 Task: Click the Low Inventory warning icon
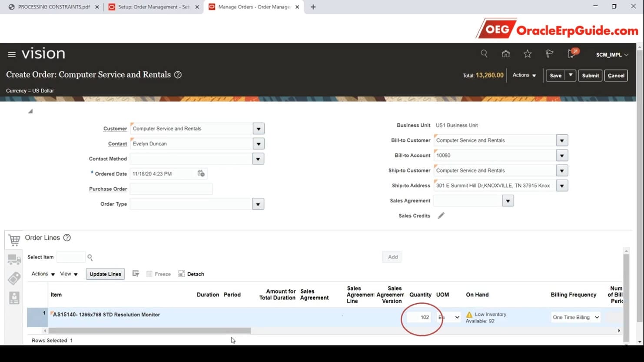[x=469, y=314]
